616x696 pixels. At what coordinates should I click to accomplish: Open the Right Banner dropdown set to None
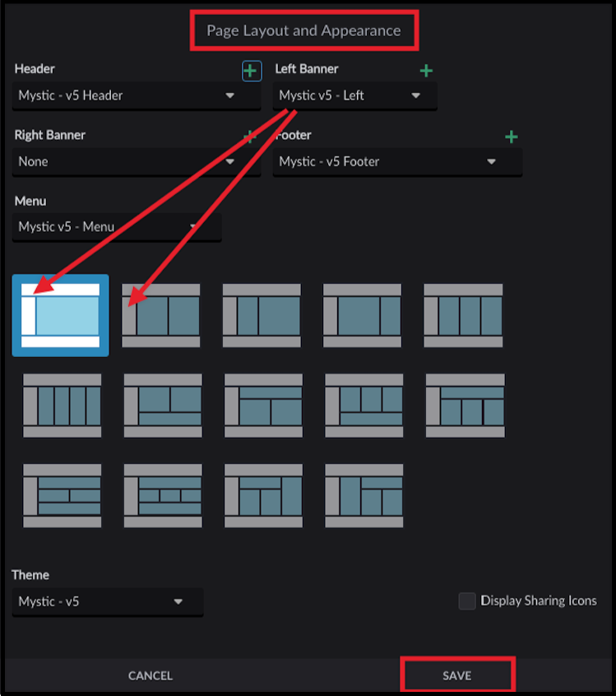pos(137,161)
